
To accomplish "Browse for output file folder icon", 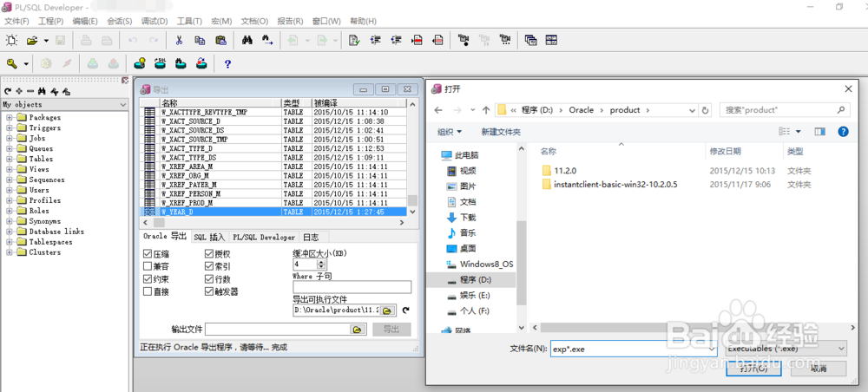I will tap(358, 330).
